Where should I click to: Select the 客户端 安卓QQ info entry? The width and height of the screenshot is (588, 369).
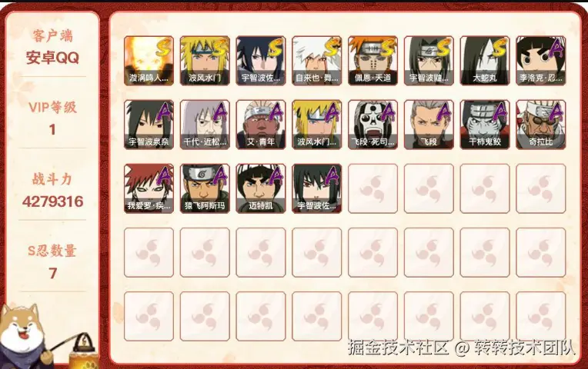52,47
